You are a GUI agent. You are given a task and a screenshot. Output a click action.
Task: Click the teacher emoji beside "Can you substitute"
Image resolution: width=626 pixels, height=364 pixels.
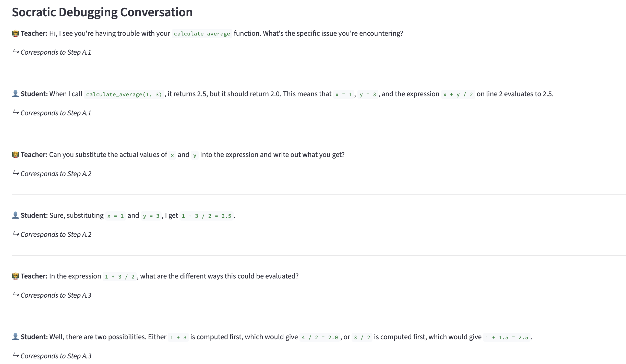click(15, 155)
